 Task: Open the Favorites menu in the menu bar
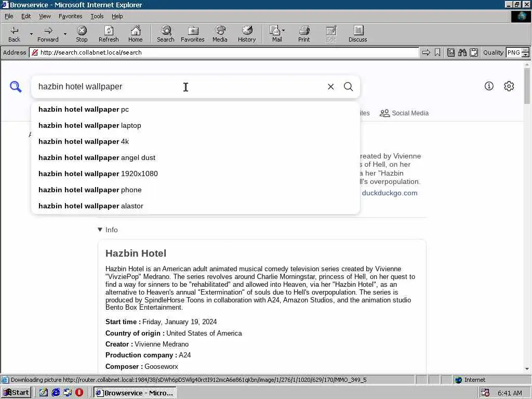click(x=70, y=16)
